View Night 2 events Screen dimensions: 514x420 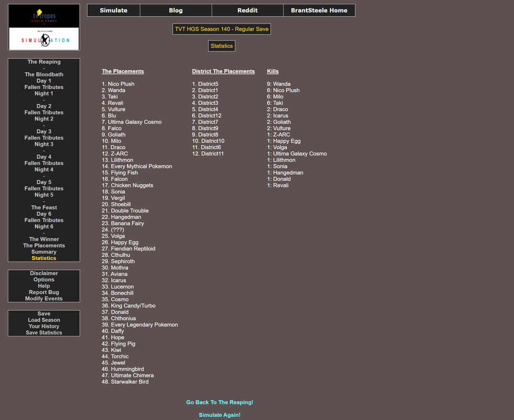(x=44, y=119)
